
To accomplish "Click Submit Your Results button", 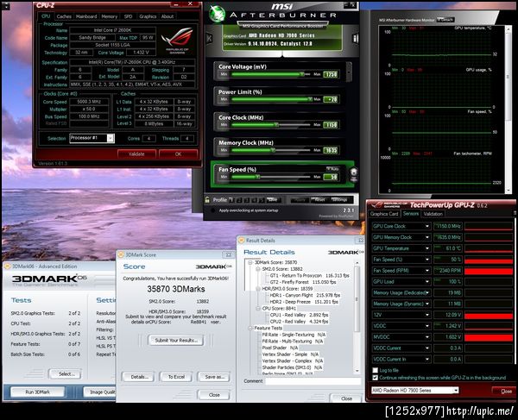I will click(x=176, y=340).
